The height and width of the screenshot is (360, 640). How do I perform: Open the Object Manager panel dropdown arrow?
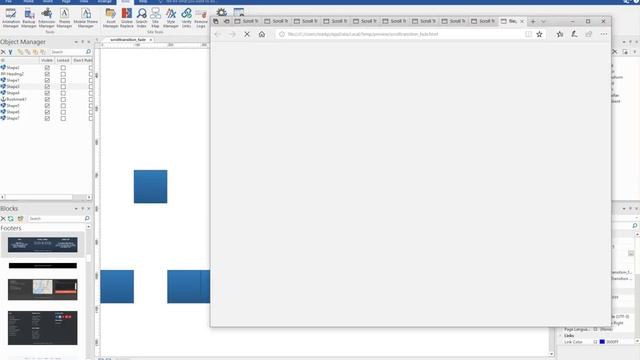coord(76,42)
